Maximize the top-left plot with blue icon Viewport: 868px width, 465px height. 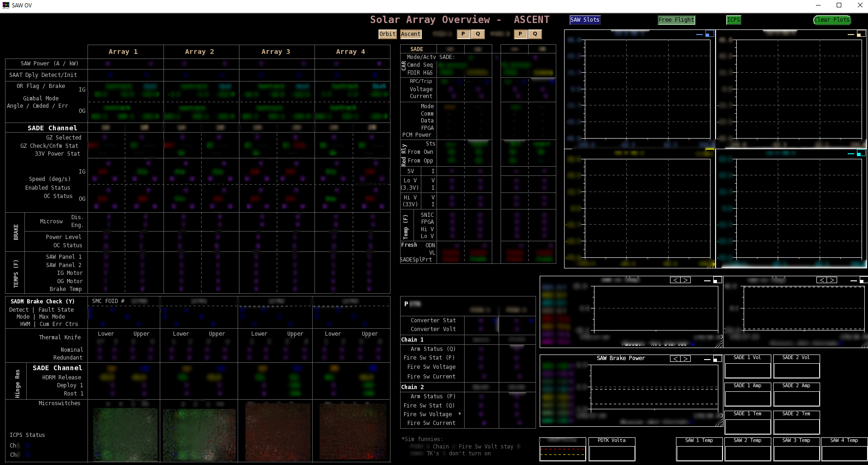[x=710, y=34]
